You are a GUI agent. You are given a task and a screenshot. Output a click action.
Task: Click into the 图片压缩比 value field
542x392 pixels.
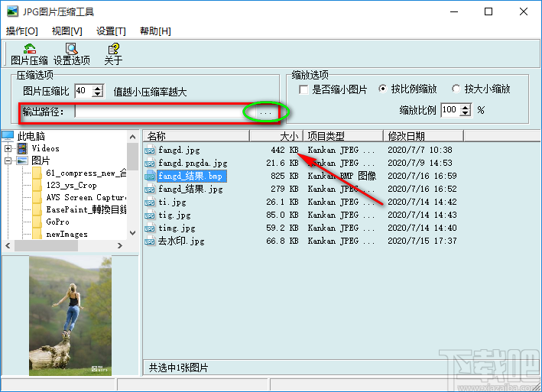point(83,91)
